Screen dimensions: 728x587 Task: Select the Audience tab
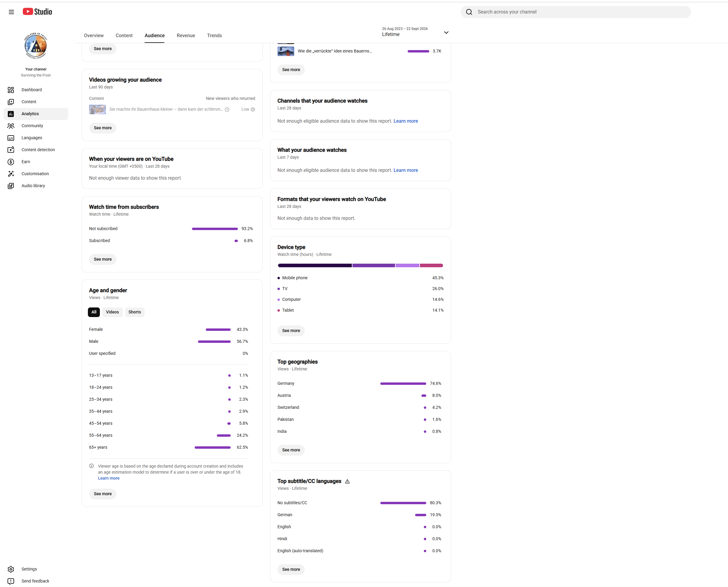(154, 35)
